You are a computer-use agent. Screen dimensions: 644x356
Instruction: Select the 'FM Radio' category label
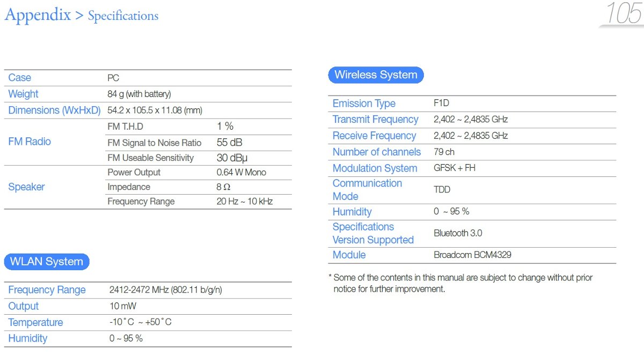[x=30, y=142]
